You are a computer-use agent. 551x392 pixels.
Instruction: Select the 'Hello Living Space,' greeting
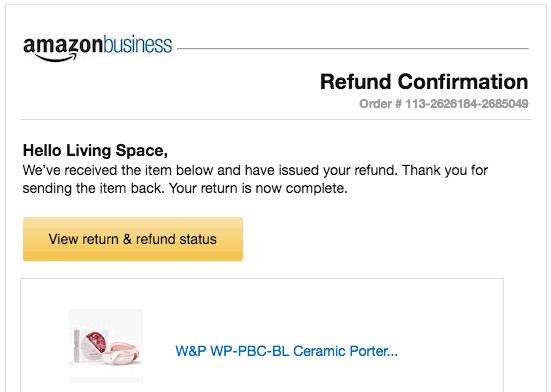95,151
